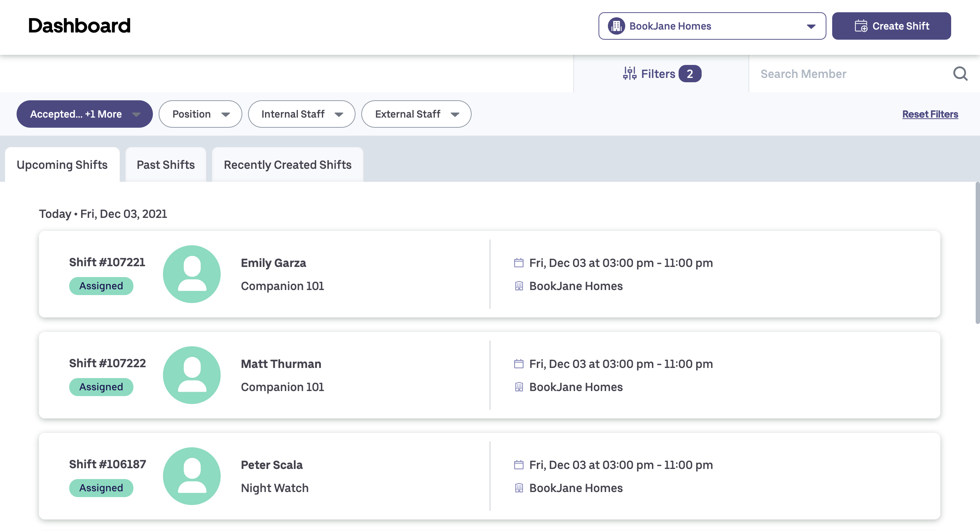
Task: Click Peter Scala's avatar icon
Action: tap(192, 476)
